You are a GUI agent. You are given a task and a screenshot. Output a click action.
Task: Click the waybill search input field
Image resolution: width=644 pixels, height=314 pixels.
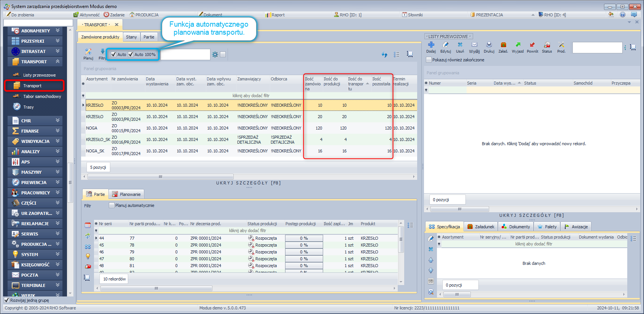[x=597, y=48]
